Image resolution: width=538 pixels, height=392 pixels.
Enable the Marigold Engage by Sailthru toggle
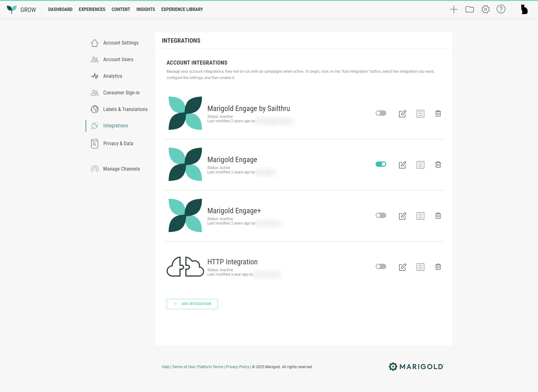381,113
